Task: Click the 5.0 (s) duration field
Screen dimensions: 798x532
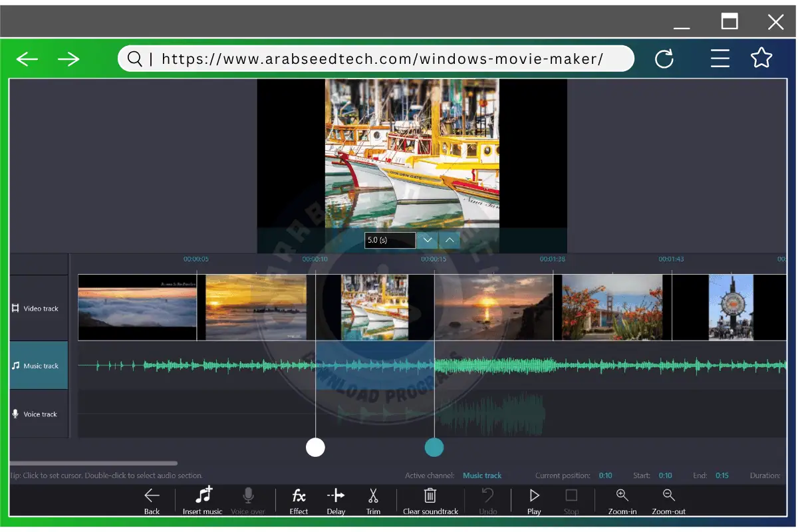Action: [x=390, y=240]
